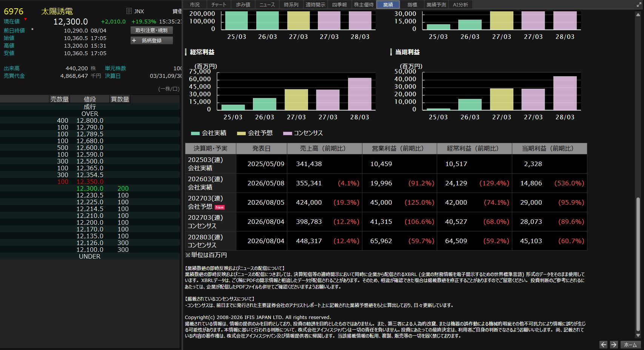644x350 pixels.
Task: Click the コンセンサス pink legend swatch
Action: pyautogui.click(x=288, y=133)
